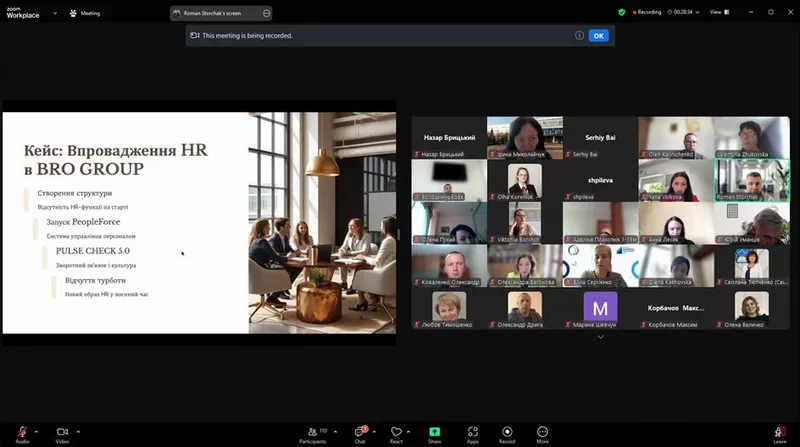Image resolution: width=800 pixels, height=447 pixels.
Task: Open the Apps panel
Action: coord(473,434)
